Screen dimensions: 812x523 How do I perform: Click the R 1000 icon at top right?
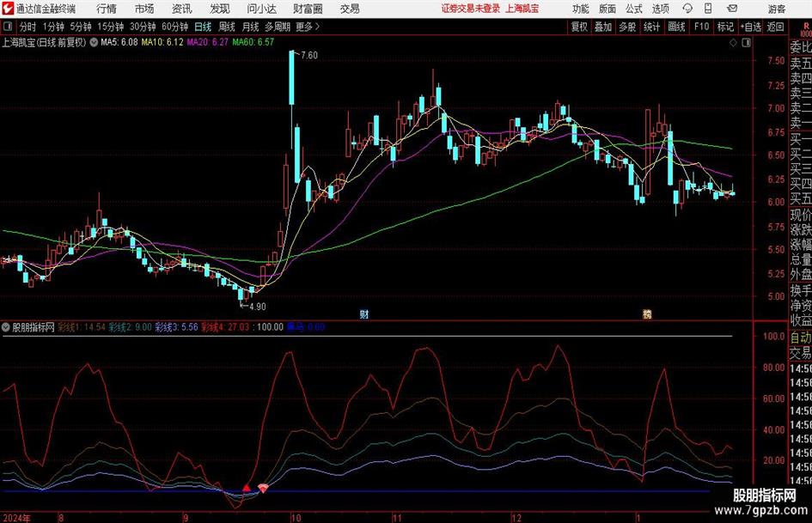806,29
